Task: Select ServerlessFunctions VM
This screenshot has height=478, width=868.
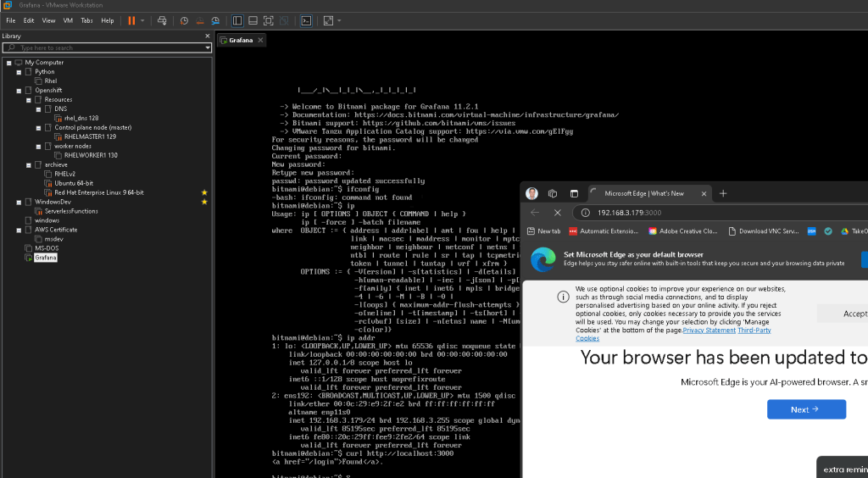Action: click(71, 211)
